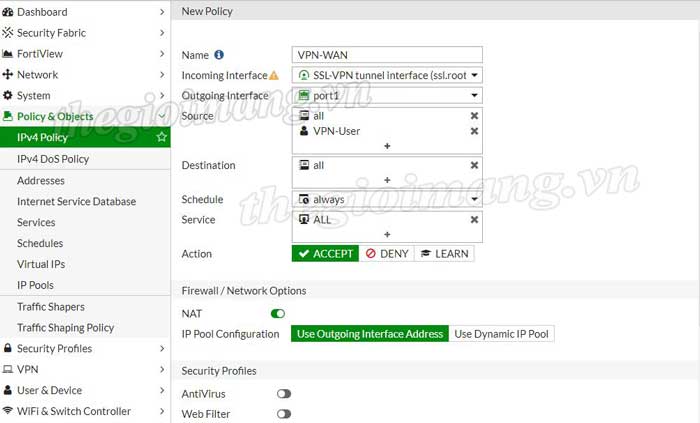Expand the FortiView menu chevron
The height and width of the screenshot is (423, 700).
click(162, 54)
